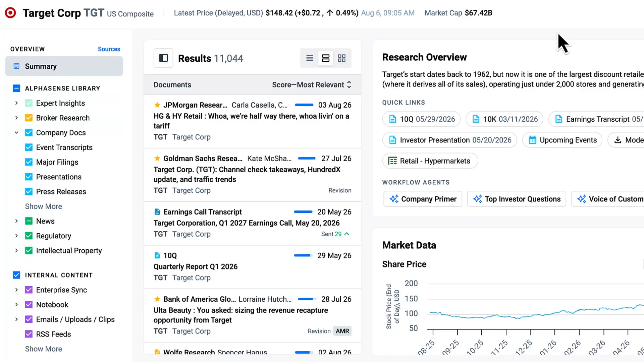Click the Investor Presentation file icon
644x362 pixels.
392,140
